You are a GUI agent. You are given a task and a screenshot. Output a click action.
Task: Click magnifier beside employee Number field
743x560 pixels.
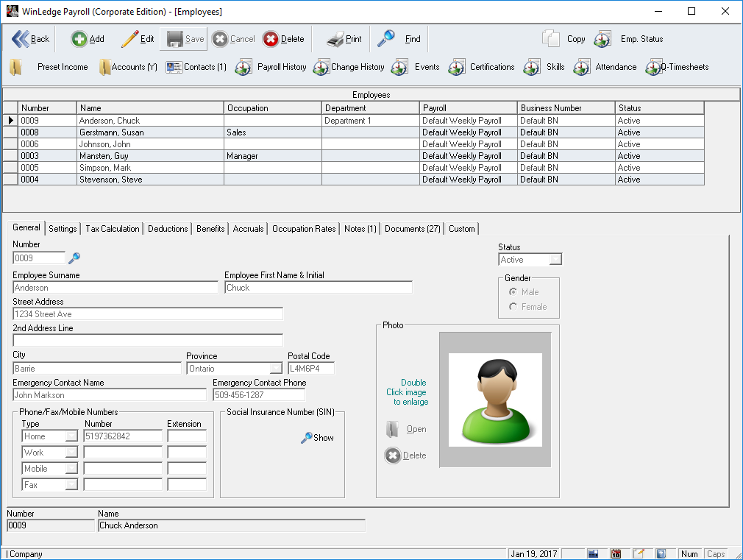[x=74, y=258]
